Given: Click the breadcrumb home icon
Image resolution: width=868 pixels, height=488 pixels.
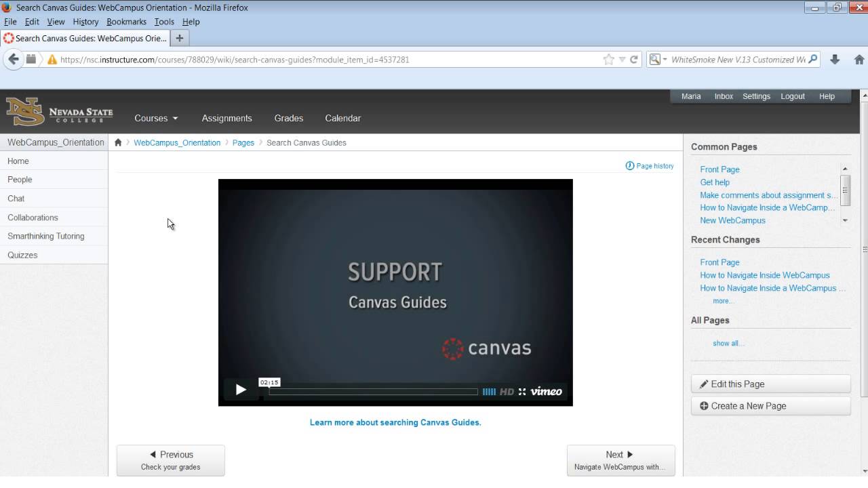Looking at the screenshot, I should tap(118, 142).
